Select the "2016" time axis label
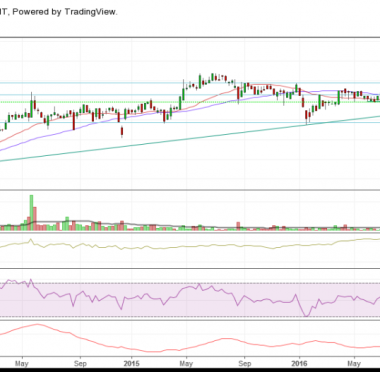 pos(299,363)
